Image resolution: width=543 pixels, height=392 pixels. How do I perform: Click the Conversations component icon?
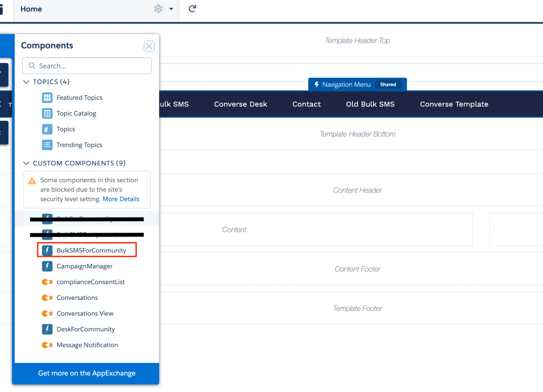47,297
